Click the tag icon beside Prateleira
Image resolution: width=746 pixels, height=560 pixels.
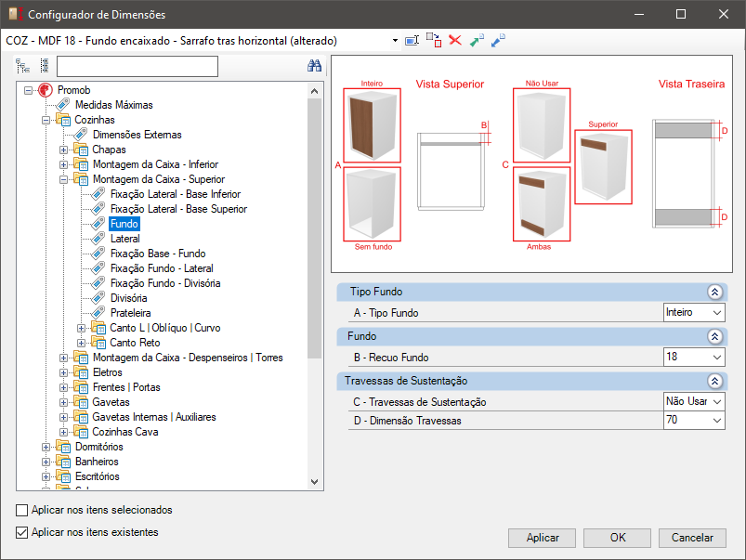(98, 313)
